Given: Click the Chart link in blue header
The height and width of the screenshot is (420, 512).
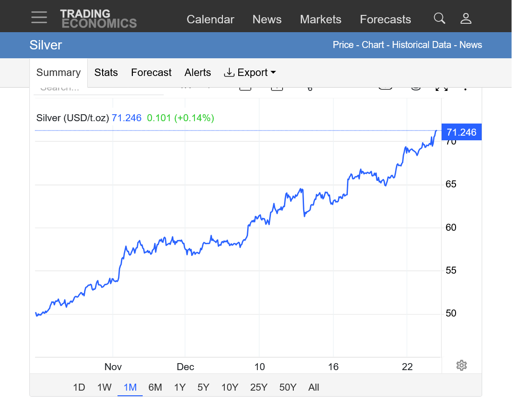Looking at the screenshot, I should point(373,45).
